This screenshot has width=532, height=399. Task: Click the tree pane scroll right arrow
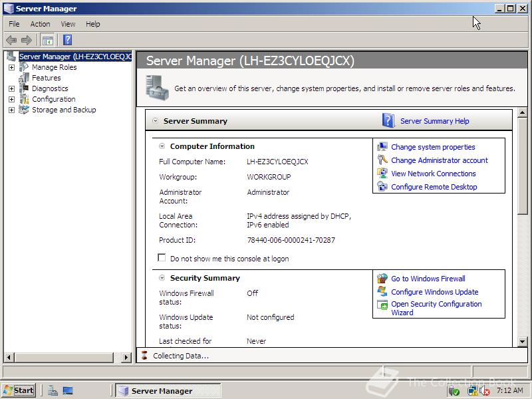126,357
